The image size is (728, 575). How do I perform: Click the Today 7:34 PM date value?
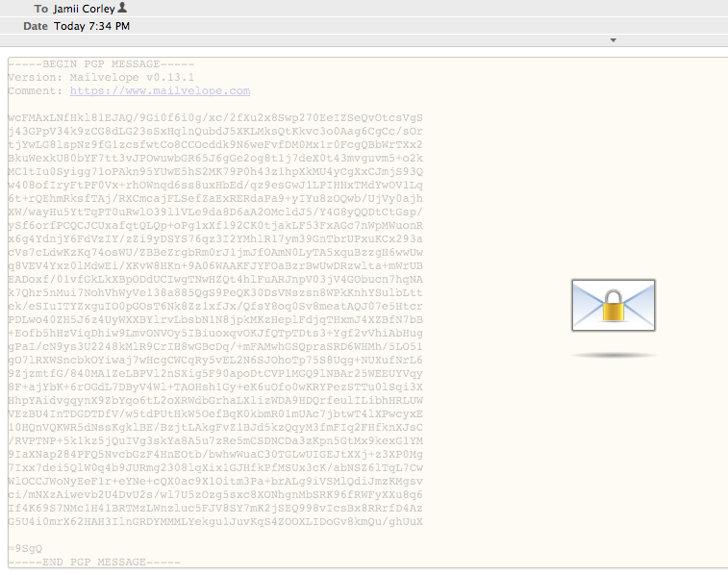91,25
